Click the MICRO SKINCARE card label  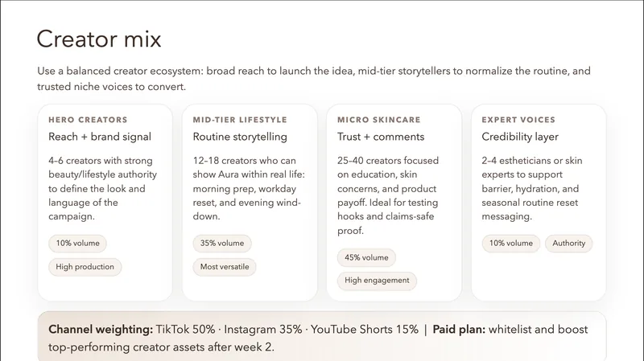click(x=379, y=120)
